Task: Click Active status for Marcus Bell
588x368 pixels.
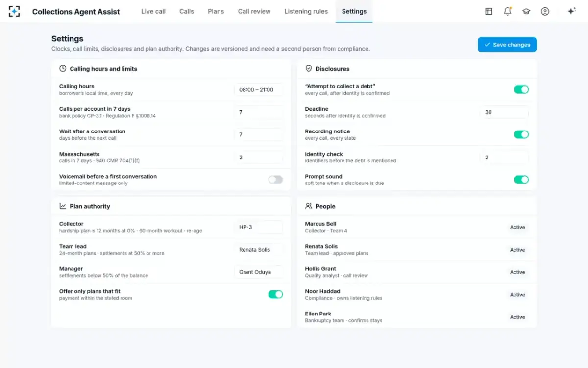Action: [517, 227]
